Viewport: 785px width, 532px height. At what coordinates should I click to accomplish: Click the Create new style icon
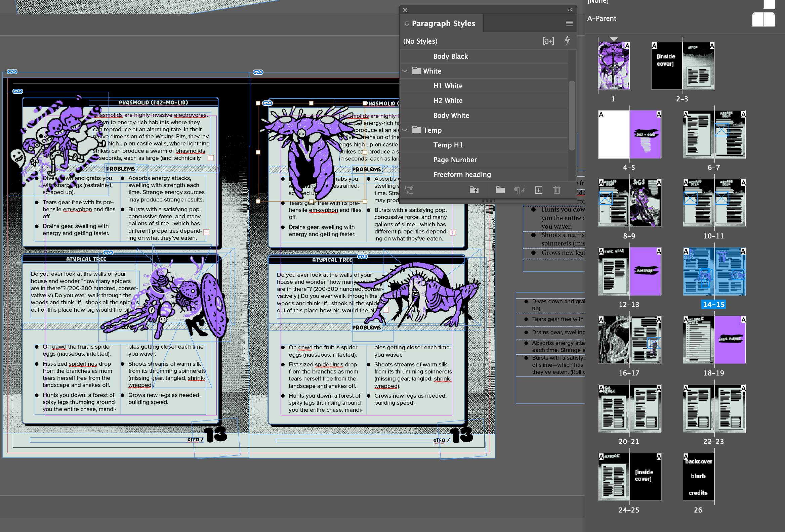tap(538, 190)
